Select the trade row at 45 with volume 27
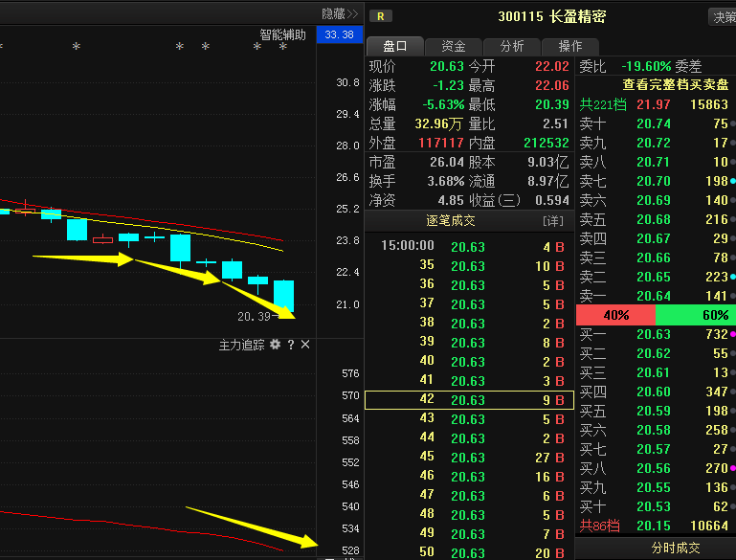Image resolution: width=736 pixels, height=560 pixels. coord(469,458)
